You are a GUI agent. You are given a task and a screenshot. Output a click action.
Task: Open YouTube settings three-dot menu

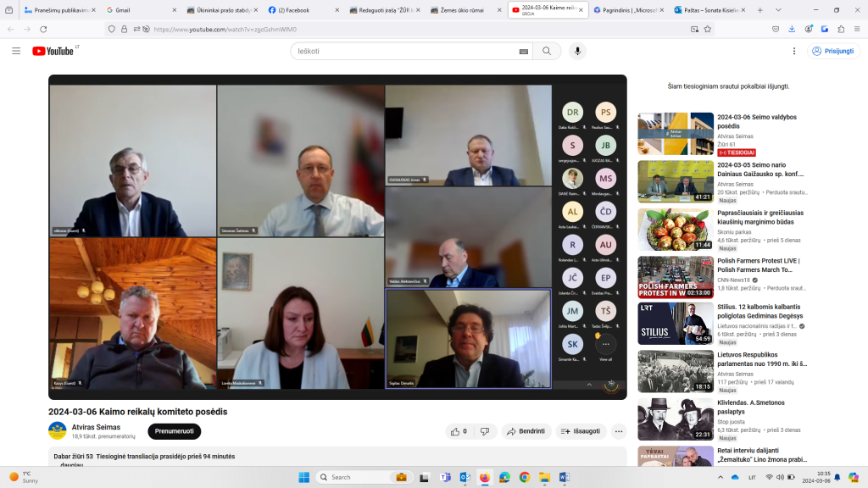[x=793, y=51]
